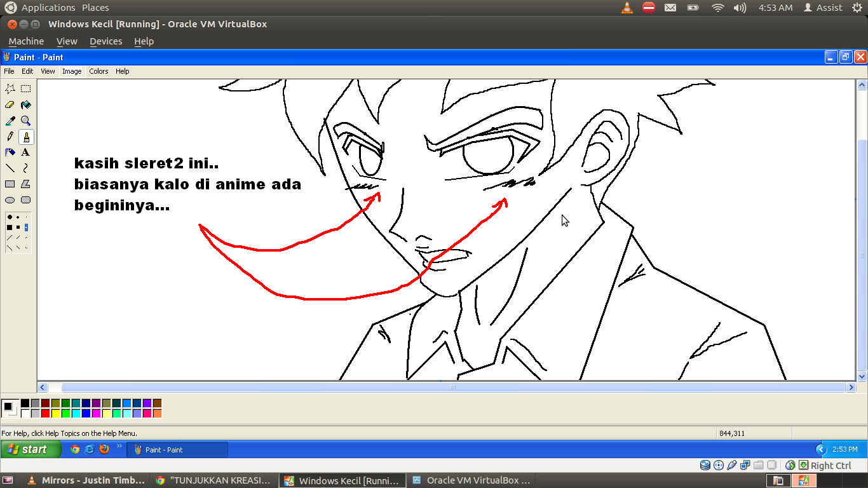Choose the straight Line tool

(10, 168)
